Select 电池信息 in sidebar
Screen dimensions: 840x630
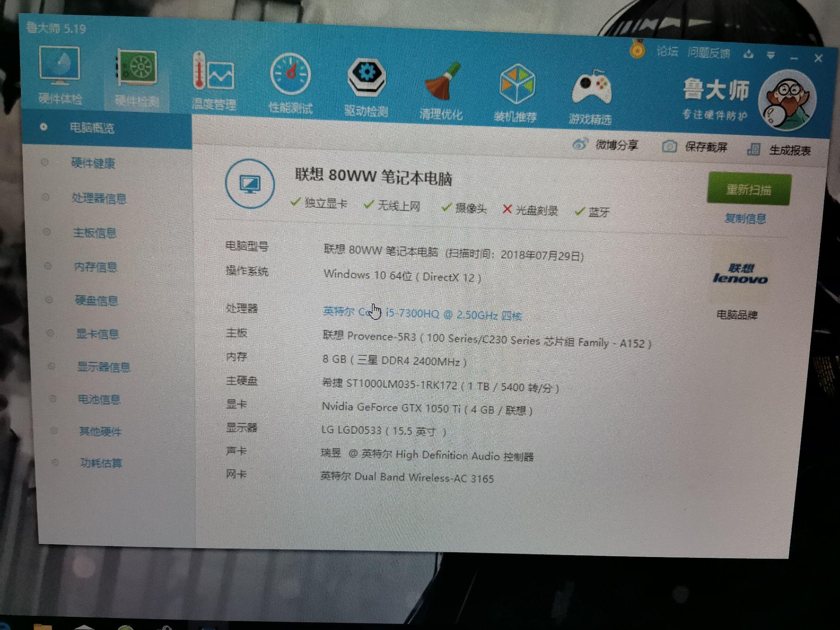(x=99, y=399)
